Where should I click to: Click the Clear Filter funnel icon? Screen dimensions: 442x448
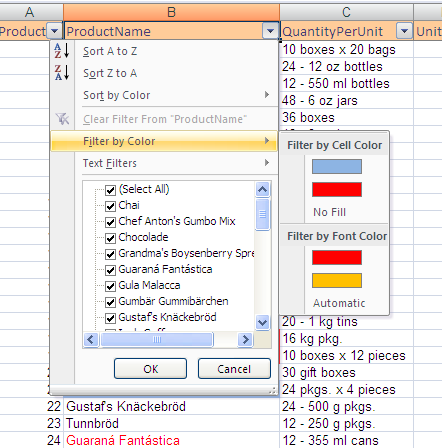[62, 119]
